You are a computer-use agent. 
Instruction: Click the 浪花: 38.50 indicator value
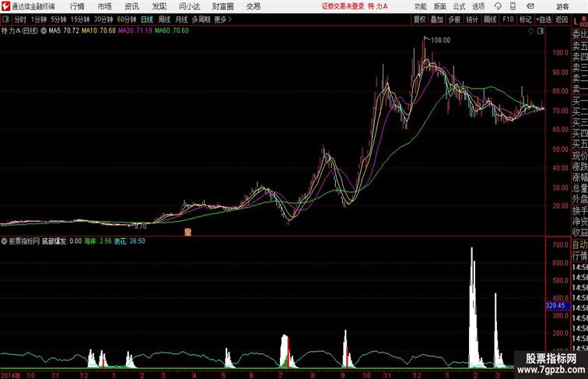[x=129, y=241]
